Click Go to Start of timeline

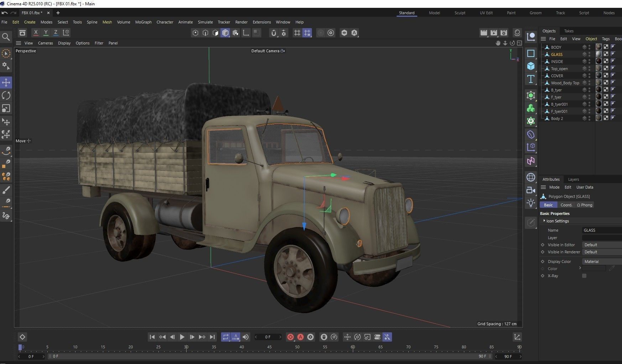[152, 337]
